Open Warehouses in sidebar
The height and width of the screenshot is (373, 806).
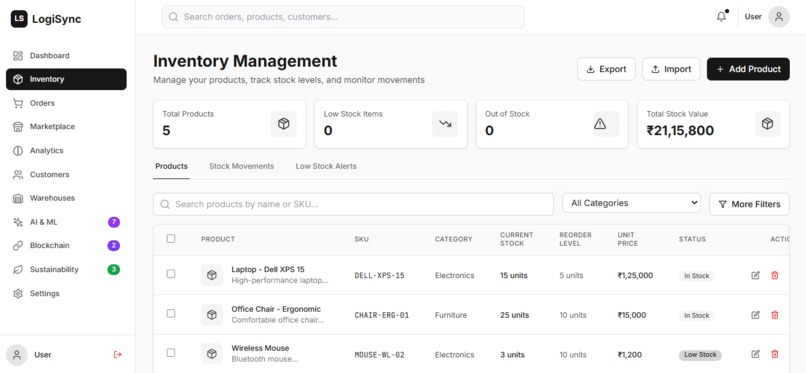(x=66, y=198)
